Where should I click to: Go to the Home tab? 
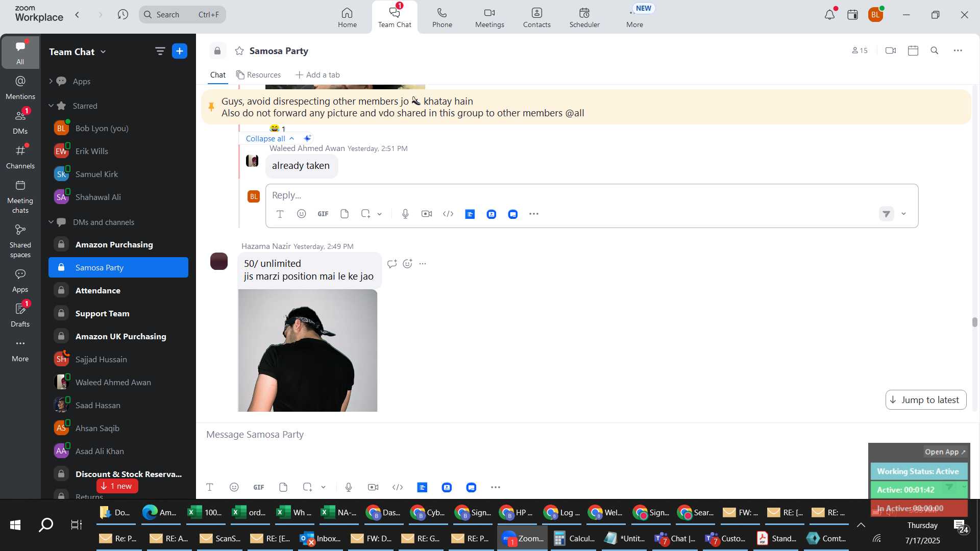pyautogui.click(x=347, y=17)
